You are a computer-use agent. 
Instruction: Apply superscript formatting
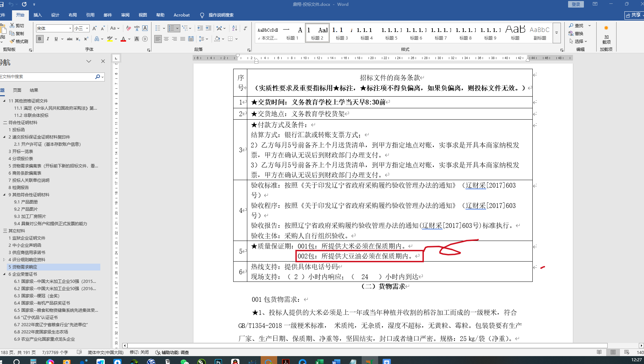tap(86, 39)
